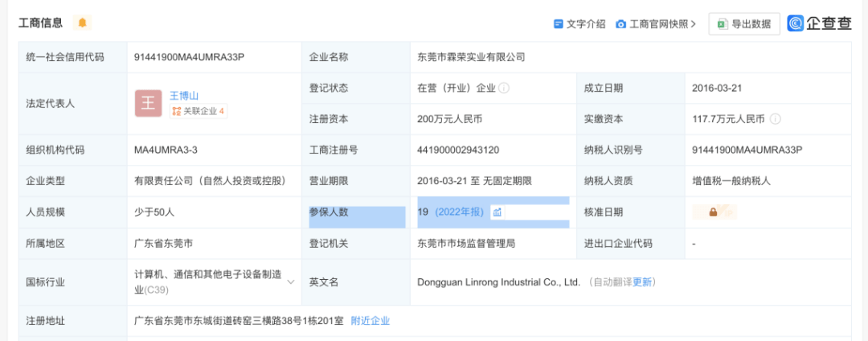The width and height of the screenshot is (868, 341).
Task: Open the 关联企业 4 badge
Action: [198, 112]
